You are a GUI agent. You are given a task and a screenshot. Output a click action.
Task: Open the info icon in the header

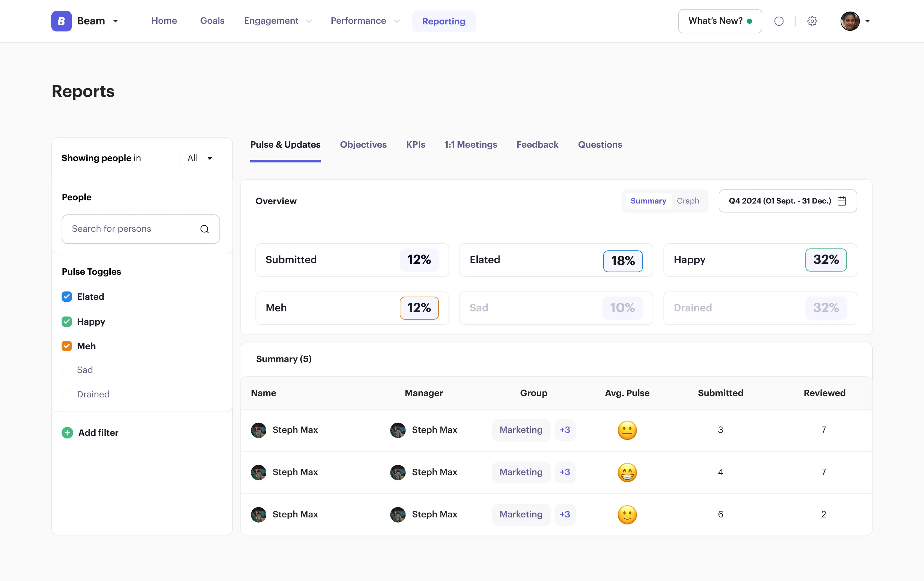point(779,21)
